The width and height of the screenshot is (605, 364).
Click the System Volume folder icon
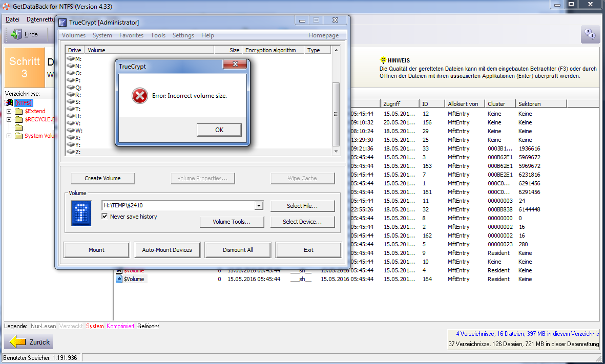coord(18,136)
